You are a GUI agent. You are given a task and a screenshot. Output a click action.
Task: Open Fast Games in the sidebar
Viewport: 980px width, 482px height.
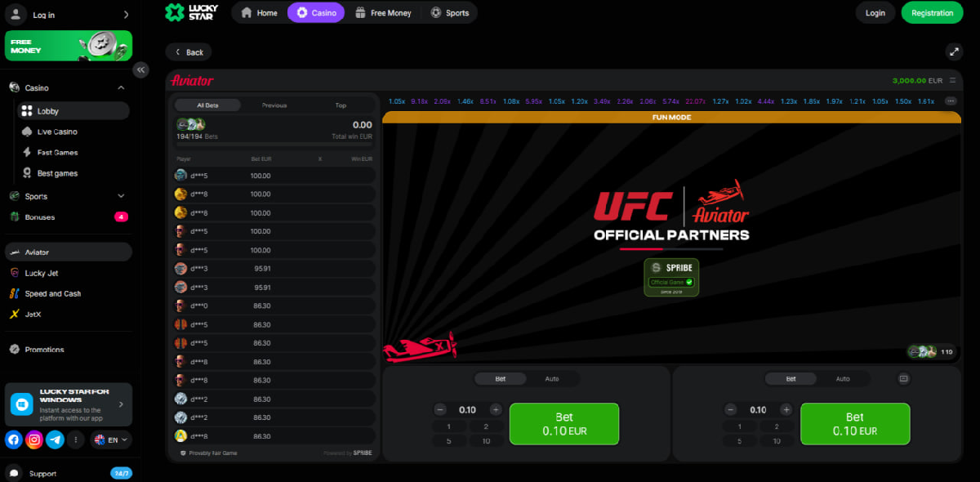(57, 152)
